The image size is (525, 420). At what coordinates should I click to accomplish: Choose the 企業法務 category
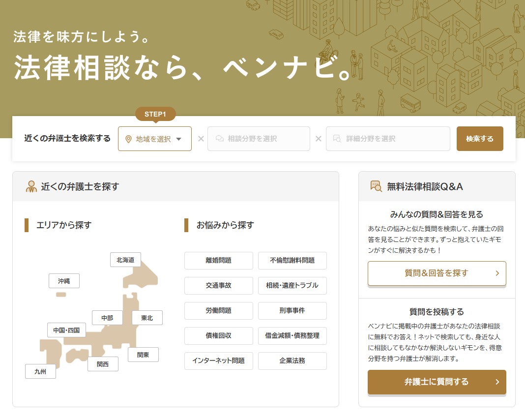(292, 361)
